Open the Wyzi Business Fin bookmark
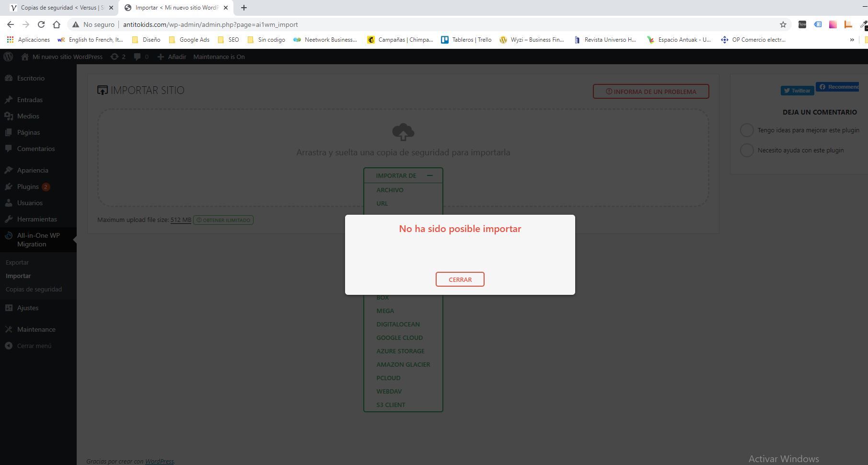The height and width of the screenshot is (465, 868). pyautogui.click(x=532, y=40)
